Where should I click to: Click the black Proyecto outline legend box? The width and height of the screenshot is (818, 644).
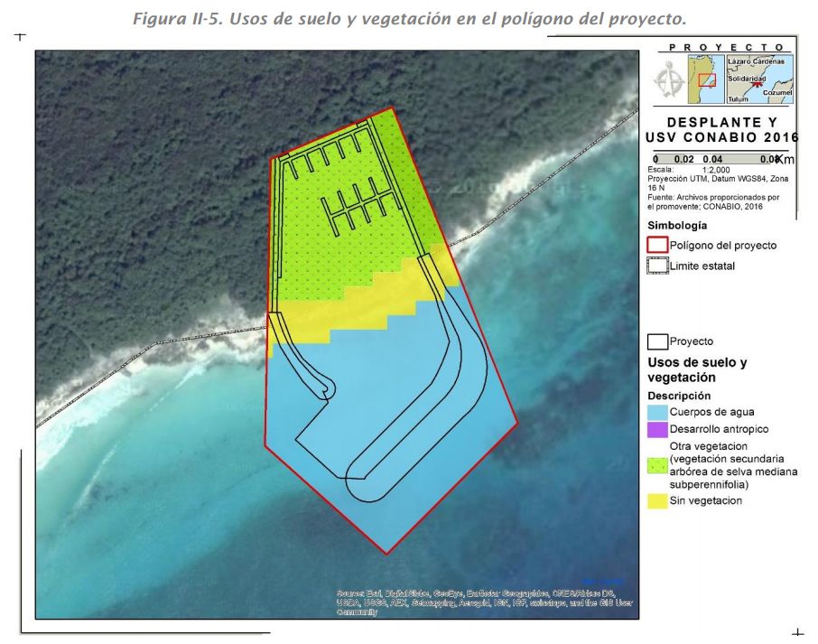[657, 341]
